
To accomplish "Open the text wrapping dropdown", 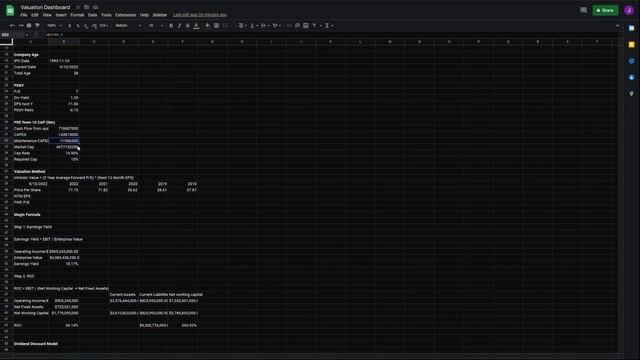I will [265, 26].
